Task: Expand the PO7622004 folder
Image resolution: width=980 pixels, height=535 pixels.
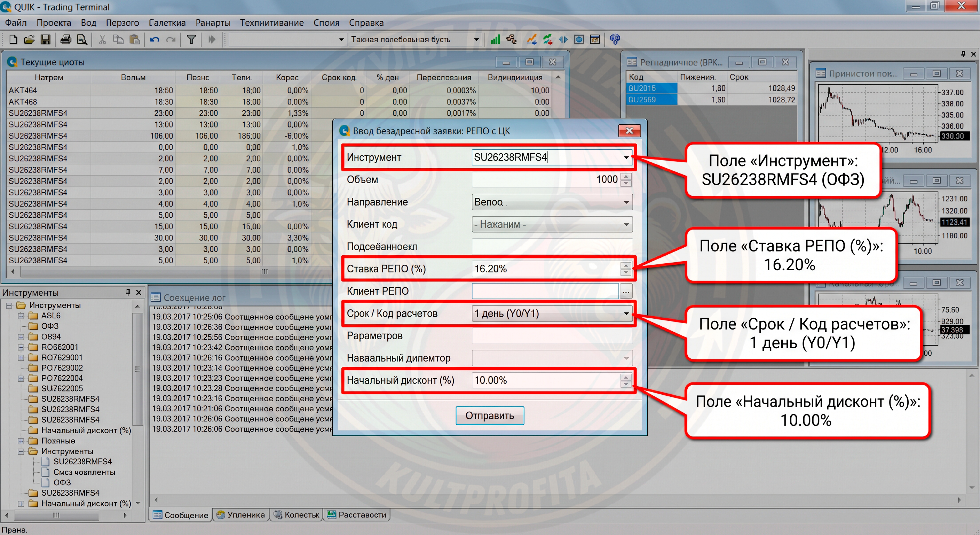Action: coord(21,379)
